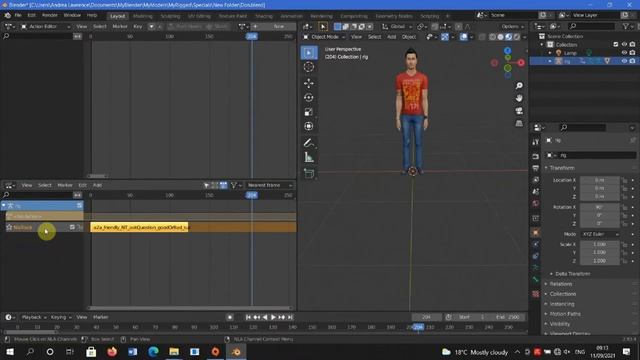Open the Output properties tab icon

[536, 168]
